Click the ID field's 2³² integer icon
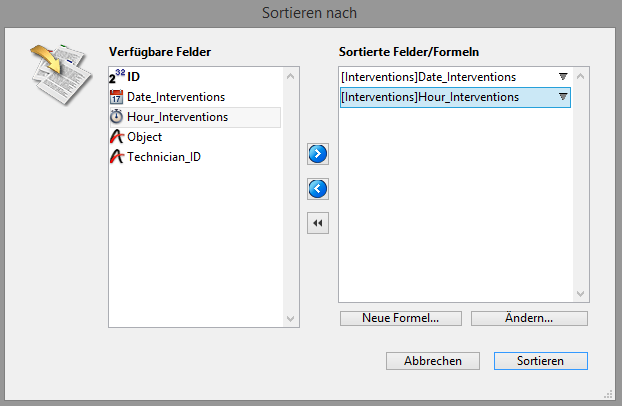 pos(117,76)
